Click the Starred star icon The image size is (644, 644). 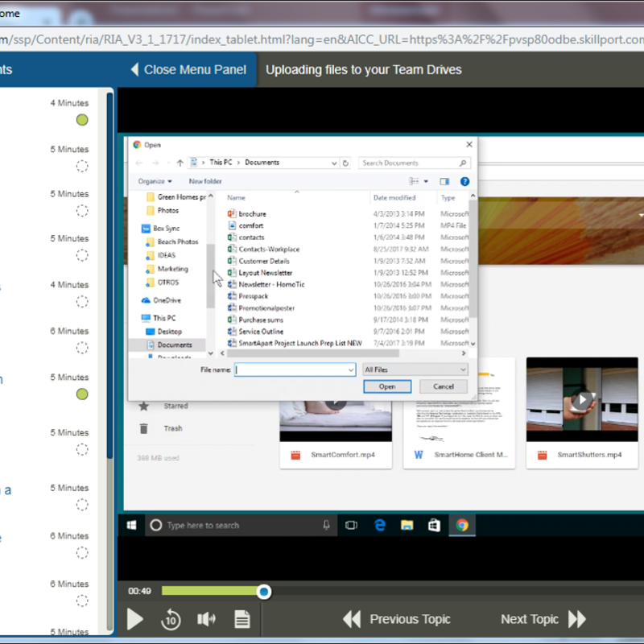tap(143, 406)
